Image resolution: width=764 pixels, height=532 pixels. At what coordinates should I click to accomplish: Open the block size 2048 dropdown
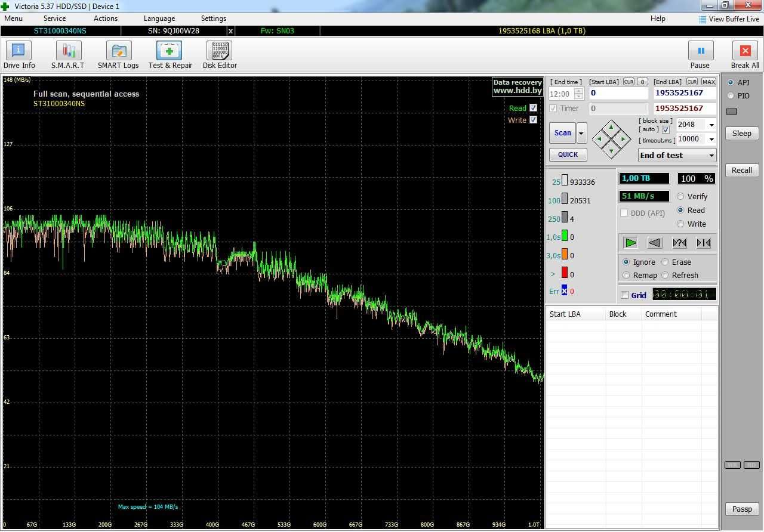tap(711, 125)
